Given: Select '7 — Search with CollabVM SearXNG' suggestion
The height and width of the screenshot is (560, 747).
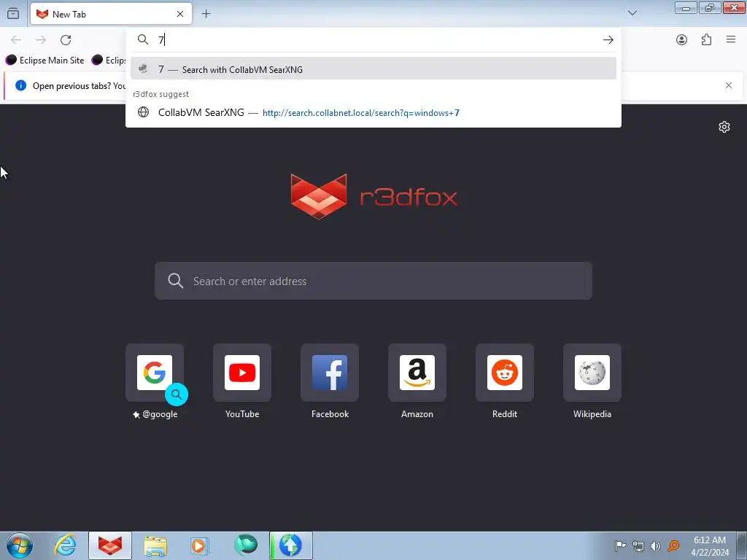Looking at the screenshot, I should 373,69.
